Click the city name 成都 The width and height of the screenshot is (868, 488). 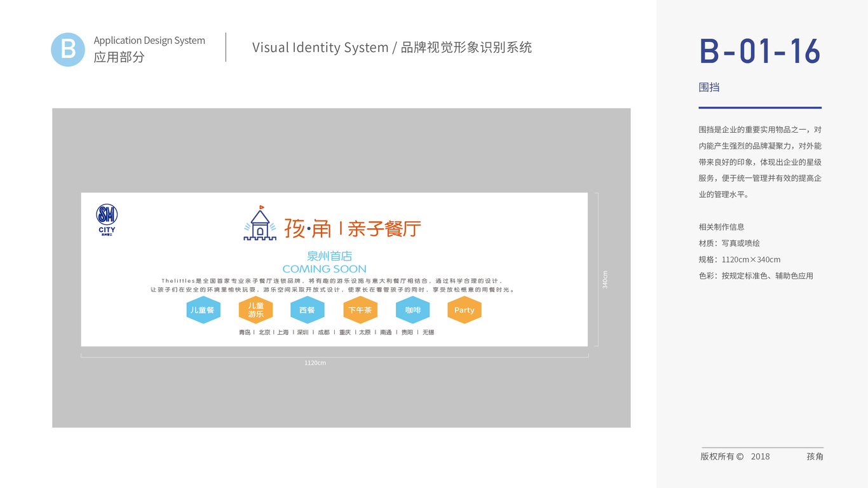pos(324,332)
